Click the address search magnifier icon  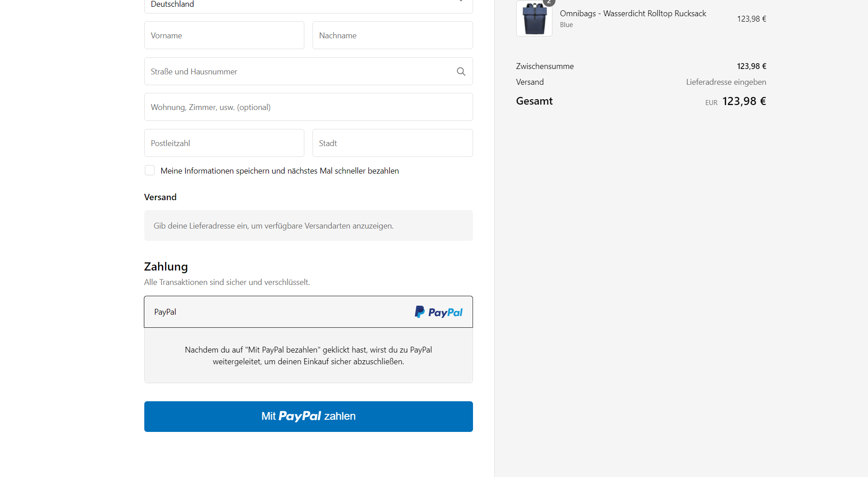click(461, 71)
